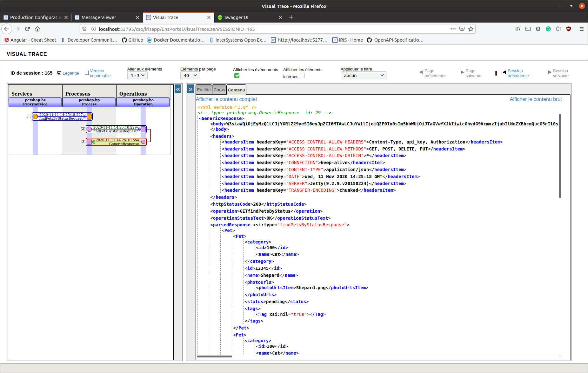The image size is (588, 373).
Task: Click the Firefox reload page icon
Action: click(27, 29)
